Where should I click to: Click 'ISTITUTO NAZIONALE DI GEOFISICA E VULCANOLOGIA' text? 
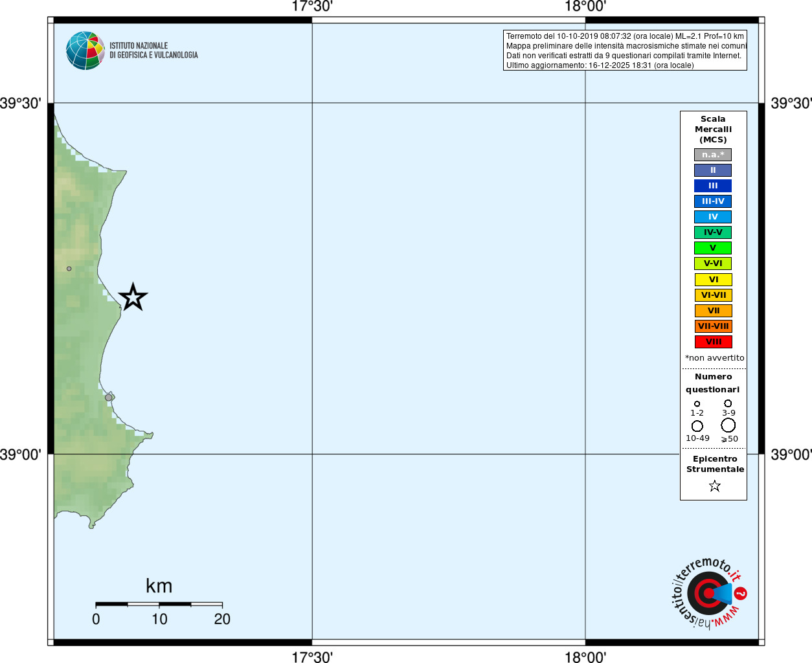[153, 51]
